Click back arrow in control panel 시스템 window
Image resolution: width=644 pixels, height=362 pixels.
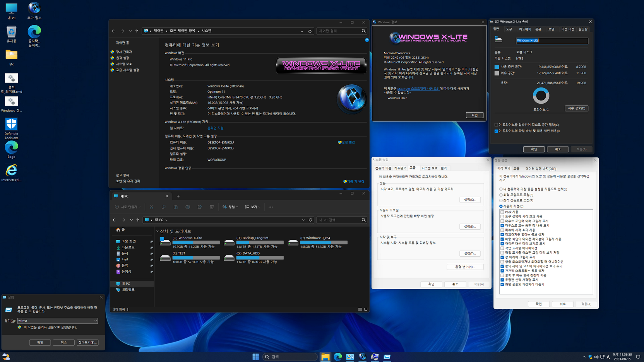[113, 31]
